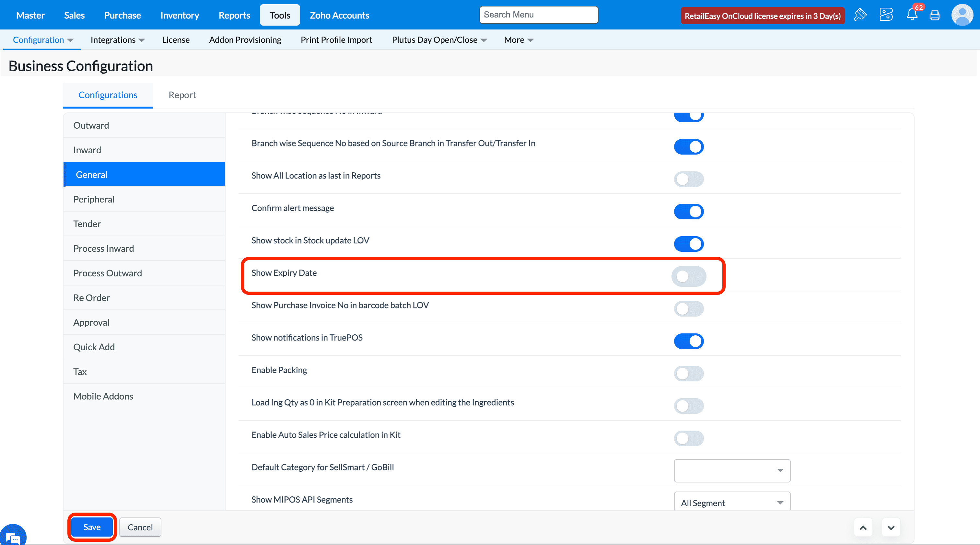Expand the All Segment dropdown

732,503
